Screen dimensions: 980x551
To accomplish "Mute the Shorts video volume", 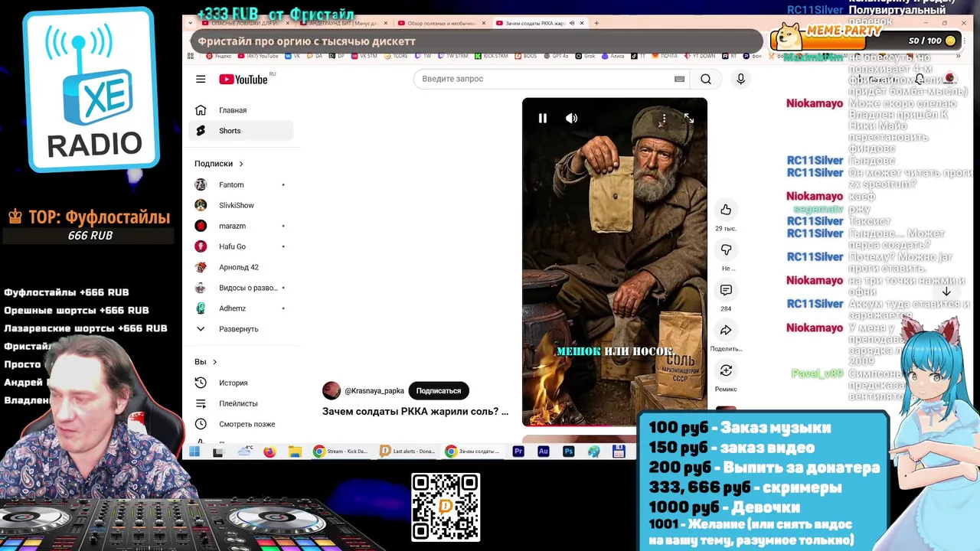I will 571,118.
